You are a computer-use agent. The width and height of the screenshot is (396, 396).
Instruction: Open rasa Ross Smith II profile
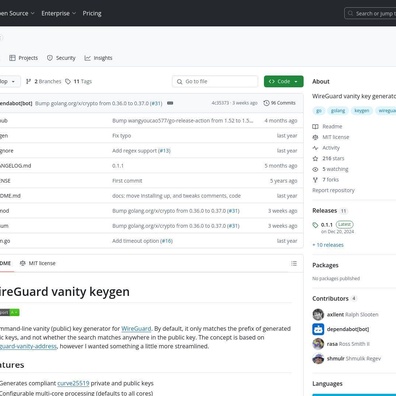tap(348, 344)
